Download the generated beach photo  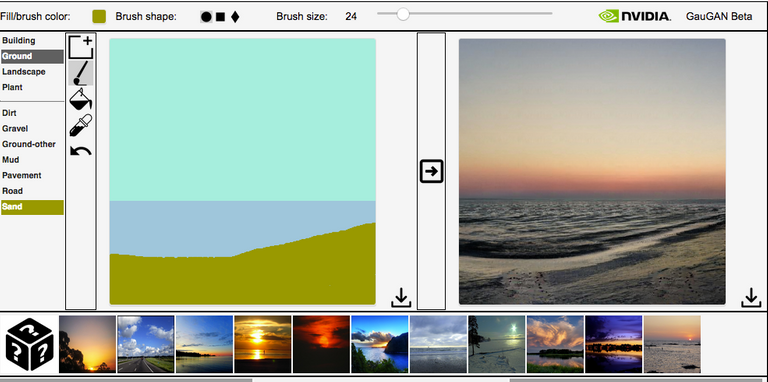[x=751, y=298]
